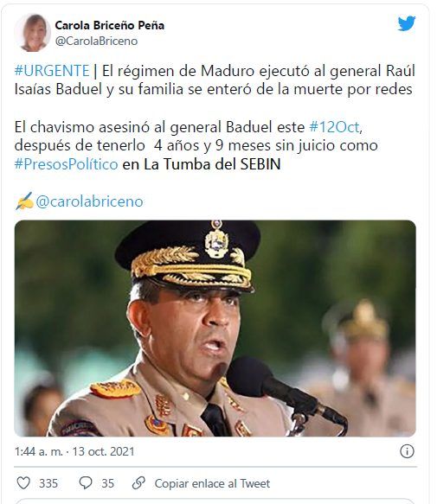The width and height of the screenshot is (437, 504).
Task: Visit the @carolabriceno mention link
Action: (x=89, y=201)
